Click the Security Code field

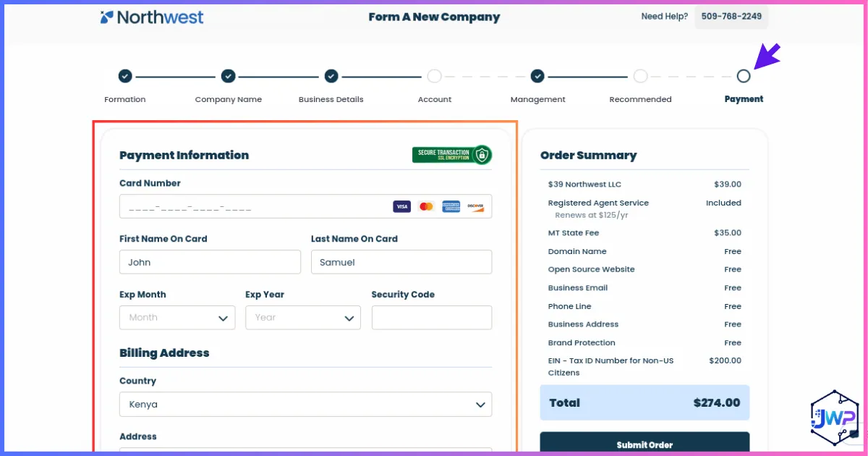pos(432,318)
